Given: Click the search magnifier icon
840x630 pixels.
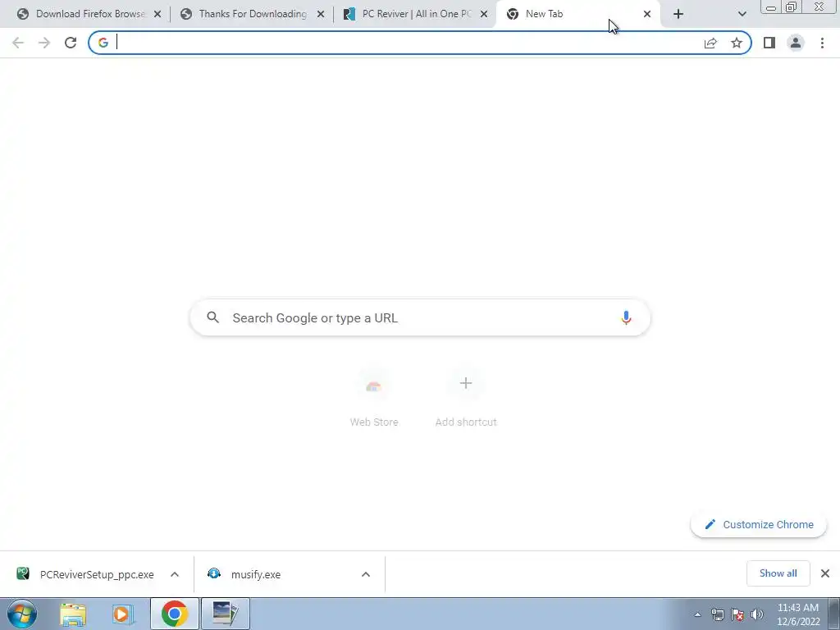Looking at the screenshot, I should tap(212, 317).
